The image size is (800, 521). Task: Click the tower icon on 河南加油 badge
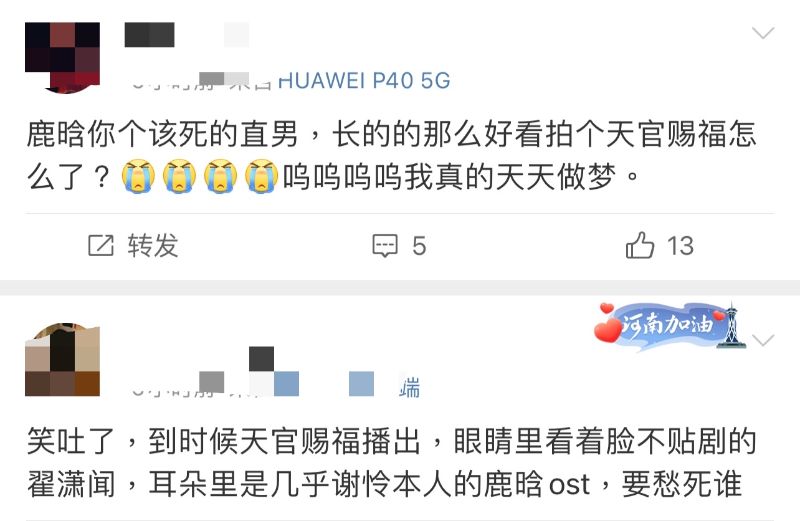coord(732,325)
